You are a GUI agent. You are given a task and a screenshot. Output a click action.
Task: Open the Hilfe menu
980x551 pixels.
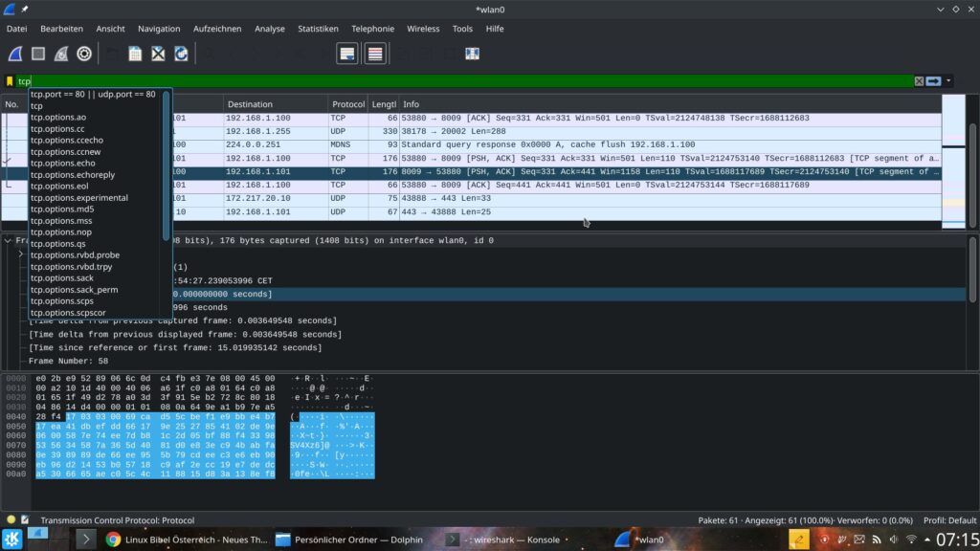tap(495, 29)
